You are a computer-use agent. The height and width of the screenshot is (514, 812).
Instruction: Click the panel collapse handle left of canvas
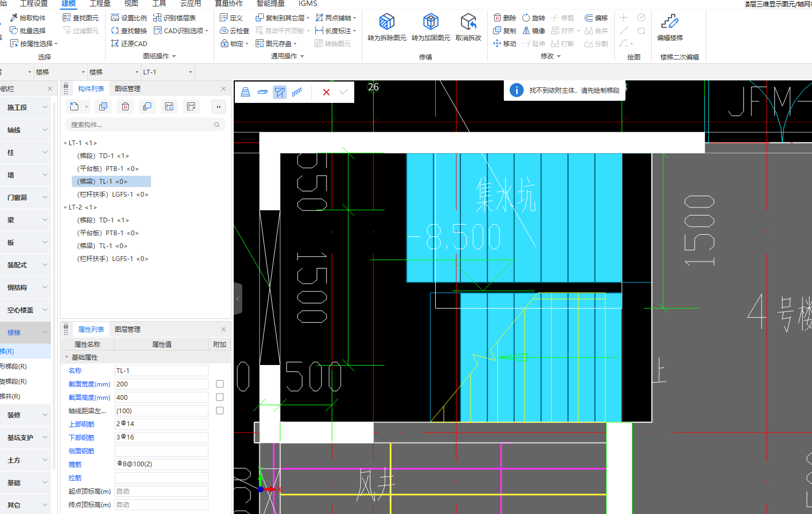(x=238, y=299)
